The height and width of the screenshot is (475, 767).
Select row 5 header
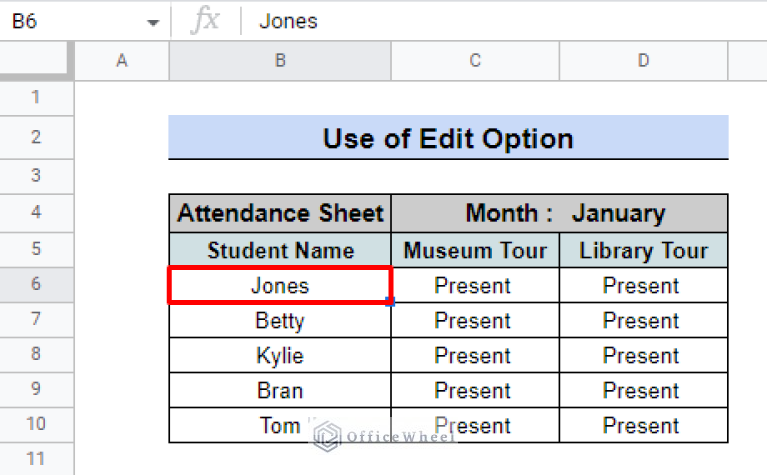36,249
